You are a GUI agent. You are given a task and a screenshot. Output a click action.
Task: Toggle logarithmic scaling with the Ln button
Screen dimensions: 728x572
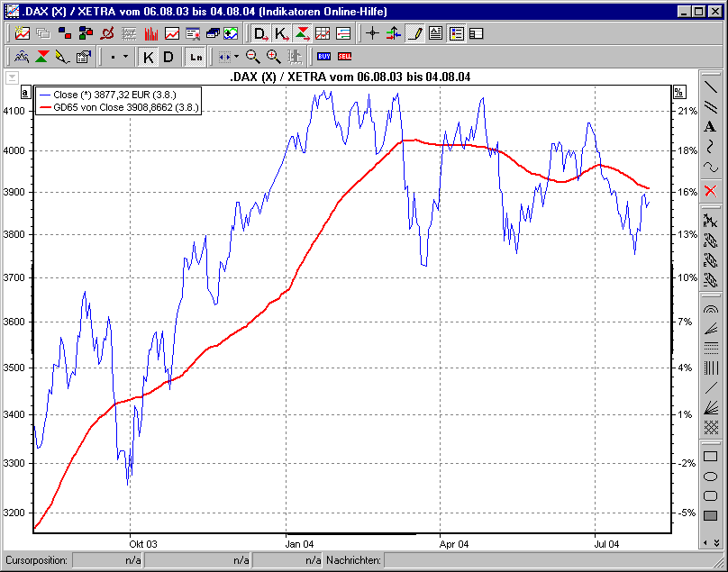(195, 56)
